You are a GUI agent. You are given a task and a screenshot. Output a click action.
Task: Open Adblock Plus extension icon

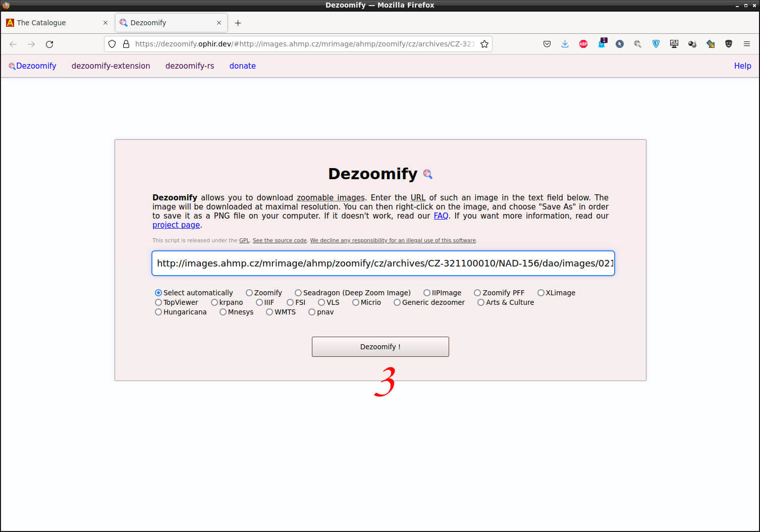[x=583, y=44]
